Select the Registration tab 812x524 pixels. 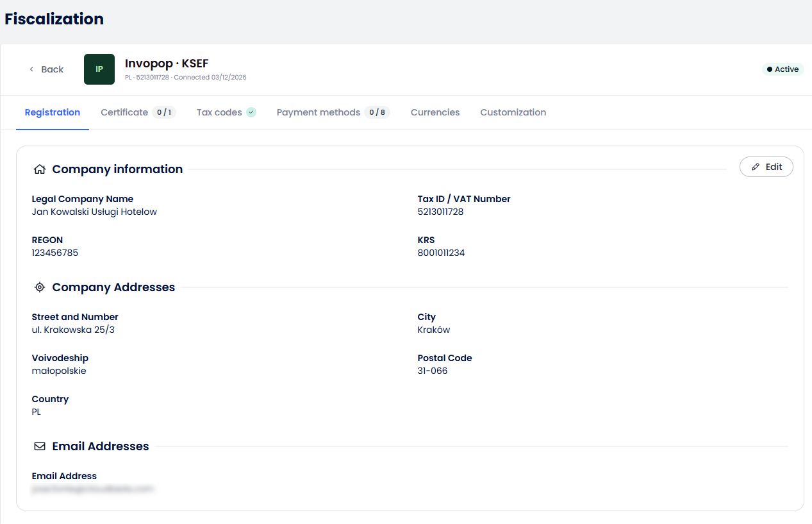tap(53, 112)
